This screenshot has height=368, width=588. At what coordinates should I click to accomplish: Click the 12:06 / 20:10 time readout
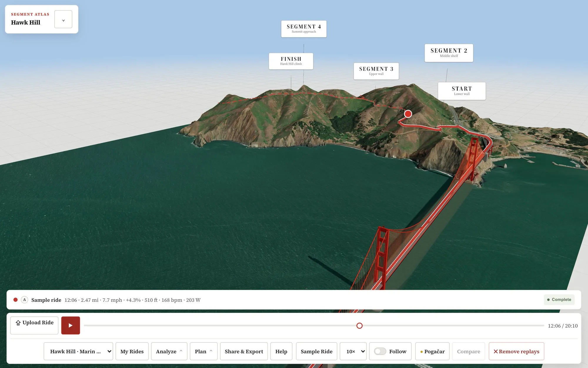pyautogui.click(x=563, y=326)
